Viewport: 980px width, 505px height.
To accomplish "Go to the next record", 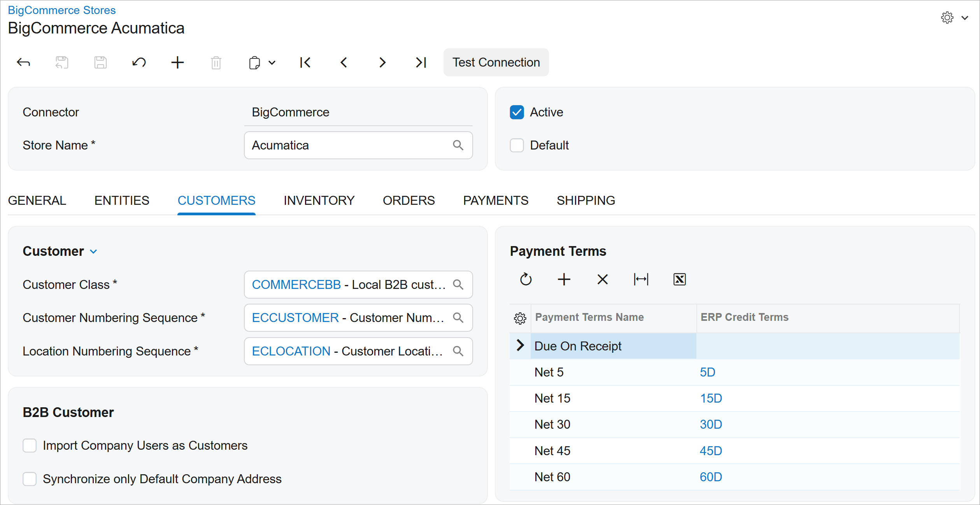I will 382,62.
